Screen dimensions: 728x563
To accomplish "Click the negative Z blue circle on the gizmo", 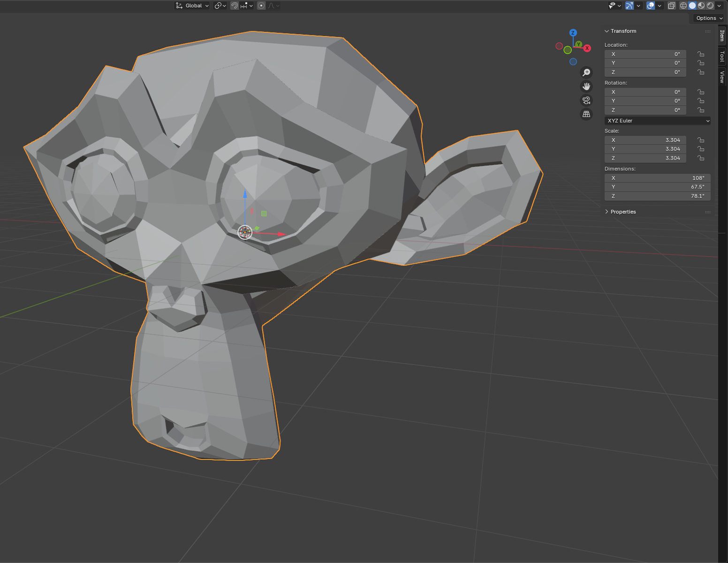I will click(x=573, y=62).
